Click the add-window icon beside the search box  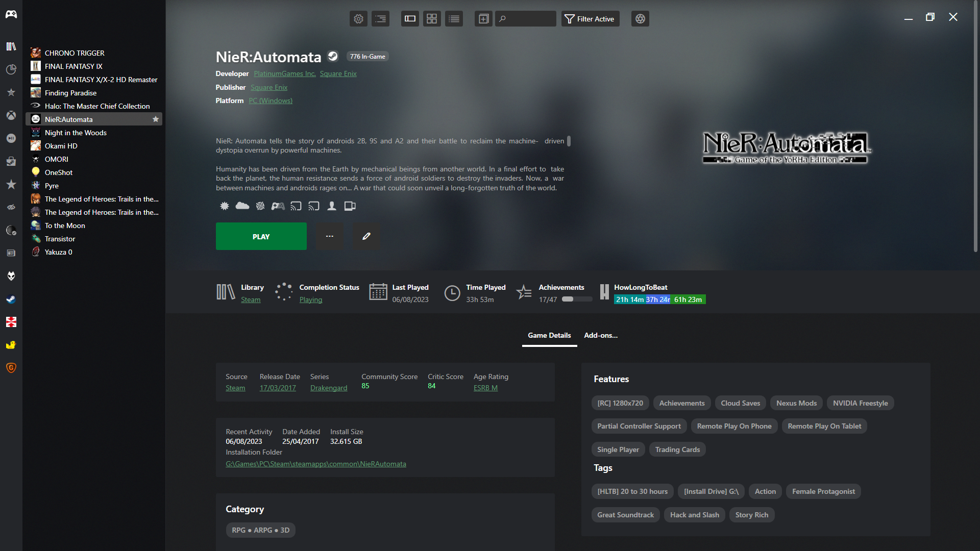click(483, 19)
